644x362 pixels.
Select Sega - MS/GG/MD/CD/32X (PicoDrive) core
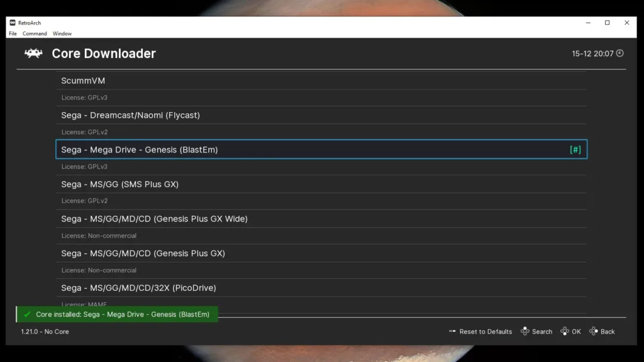tap(321, 288)
